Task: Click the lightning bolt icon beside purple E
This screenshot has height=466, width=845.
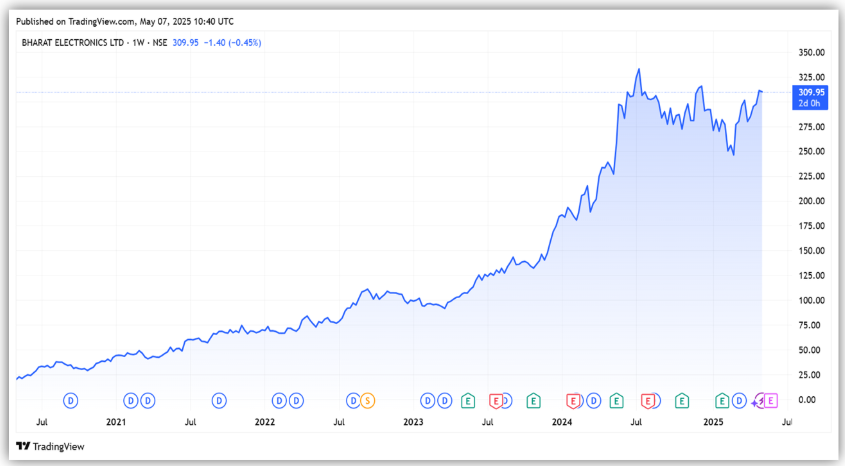Action: pyautogui.click(x=757, y=400)
